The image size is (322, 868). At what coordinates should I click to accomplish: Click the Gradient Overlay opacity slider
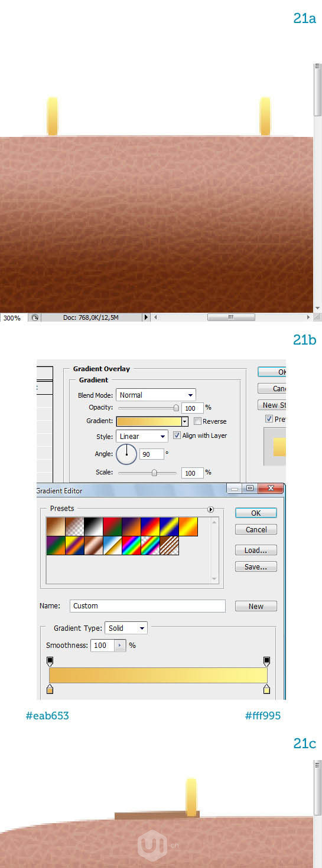click(148, 408)
